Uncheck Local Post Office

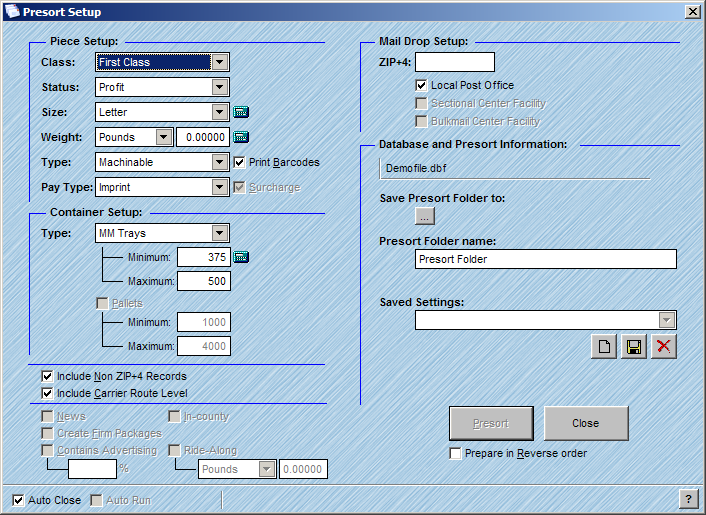coord(421,85)
